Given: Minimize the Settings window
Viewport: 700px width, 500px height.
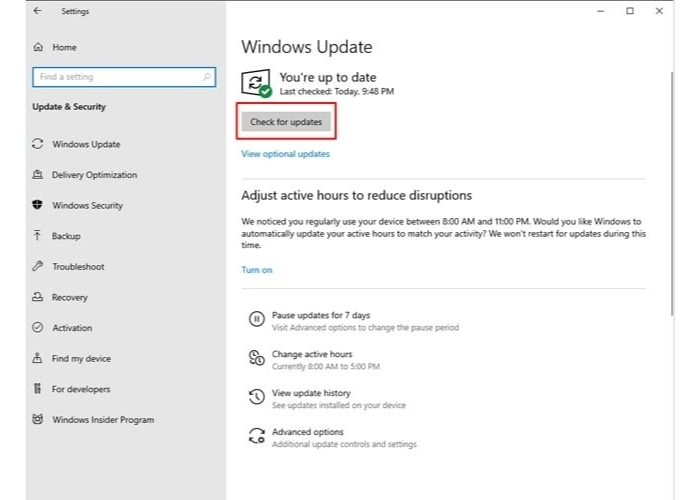Looking at the screenshot, I should click(x=600, y=11).
